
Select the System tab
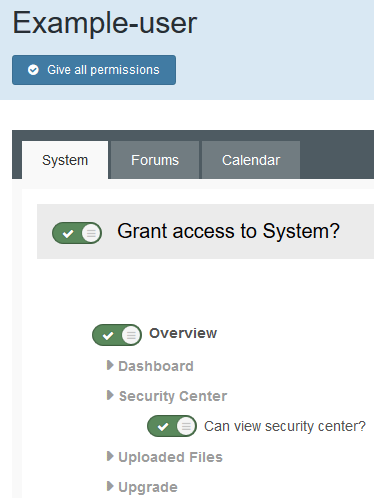(x=65, y=160)
